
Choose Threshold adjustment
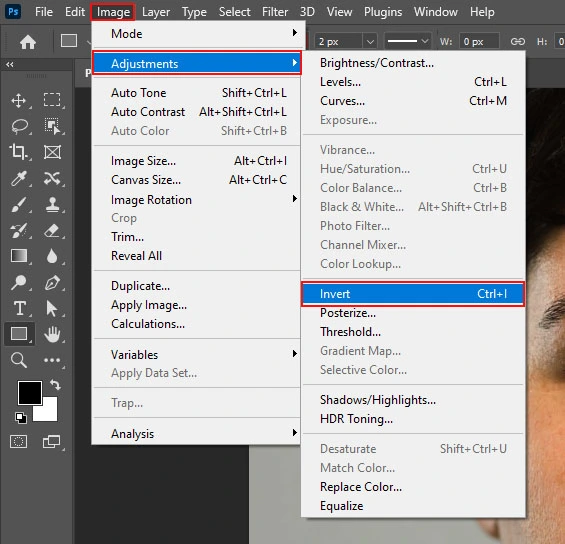click(413, 332)
